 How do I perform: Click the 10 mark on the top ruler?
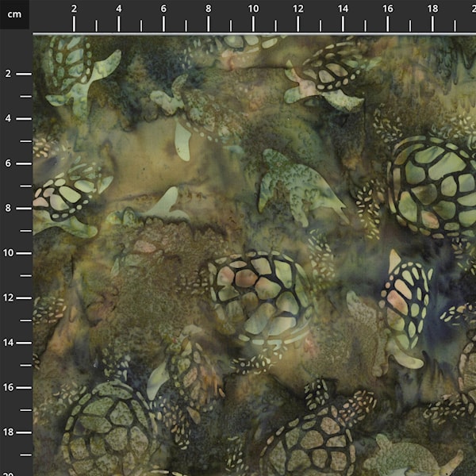pos(253,8)
